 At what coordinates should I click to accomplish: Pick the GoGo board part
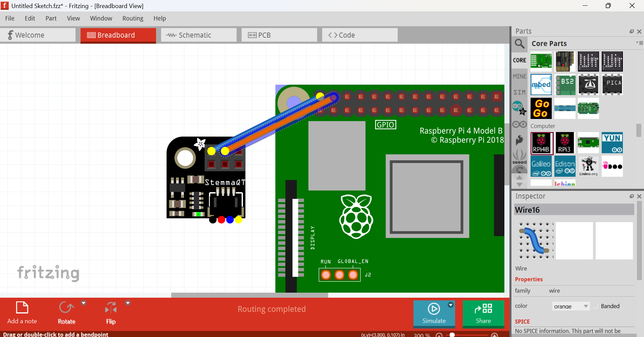541,108
